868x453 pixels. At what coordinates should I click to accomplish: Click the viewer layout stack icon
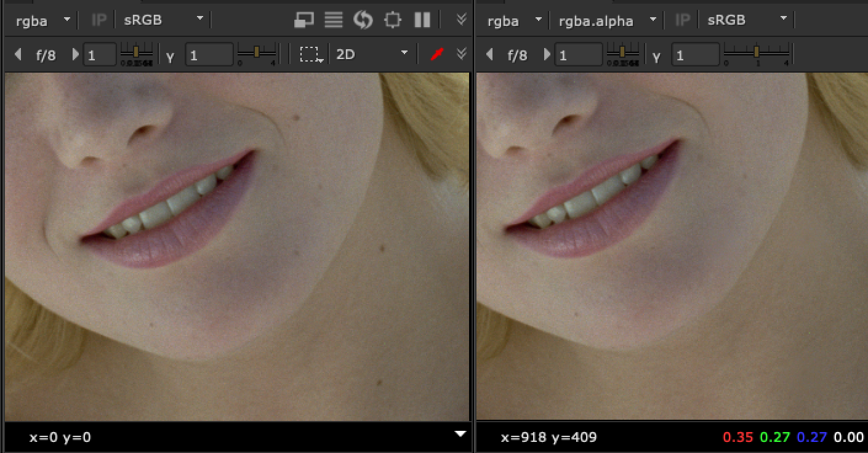pos(333,20)
